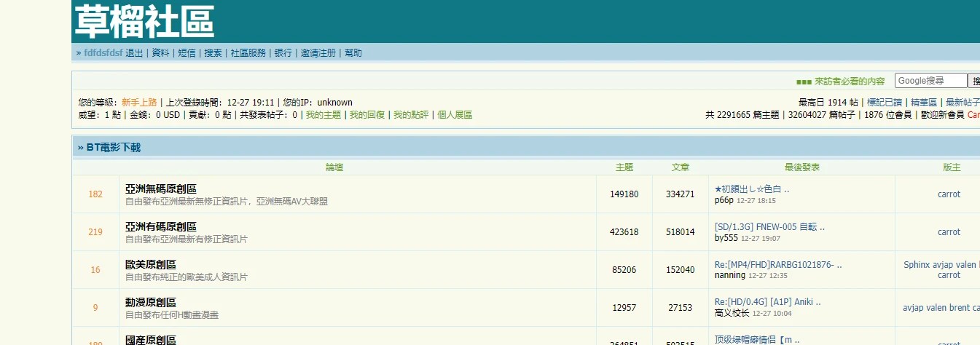The width and height of the screenshot is (980, 345).
Task: Click poster name p66p
Action: [x=724, y=200]
